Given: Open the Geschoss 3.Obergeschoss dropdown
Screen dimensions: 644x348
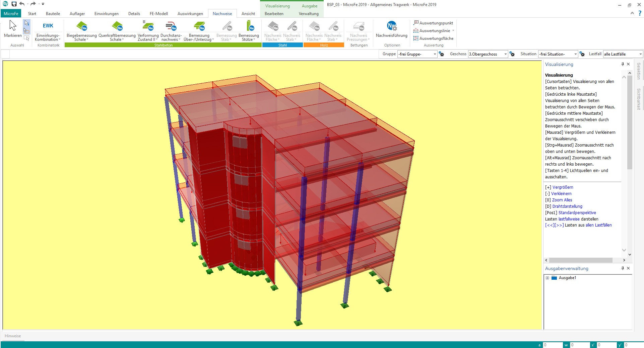Looking at the screenshot, I should [x=488, y=54].
